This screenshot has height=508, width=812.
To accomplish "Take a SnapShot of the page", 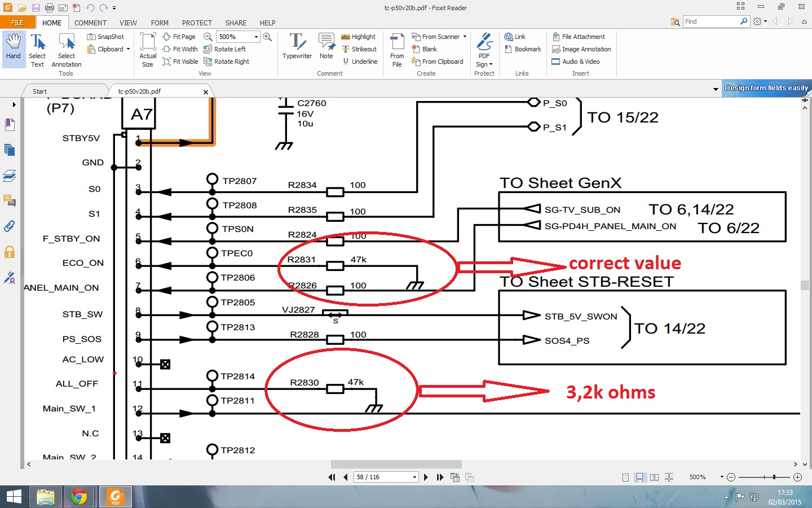I will [x=105, y=37].
